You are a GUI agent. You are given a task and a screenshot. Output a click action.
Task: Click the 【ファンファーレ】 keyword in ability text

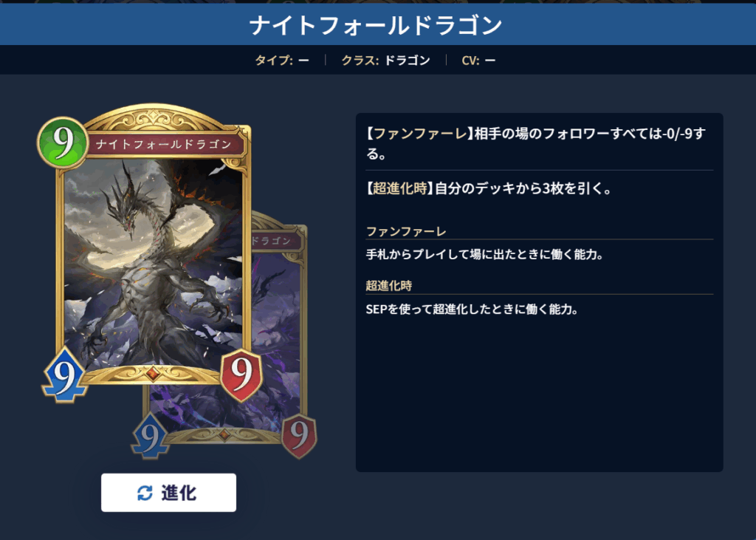[419, 133]
